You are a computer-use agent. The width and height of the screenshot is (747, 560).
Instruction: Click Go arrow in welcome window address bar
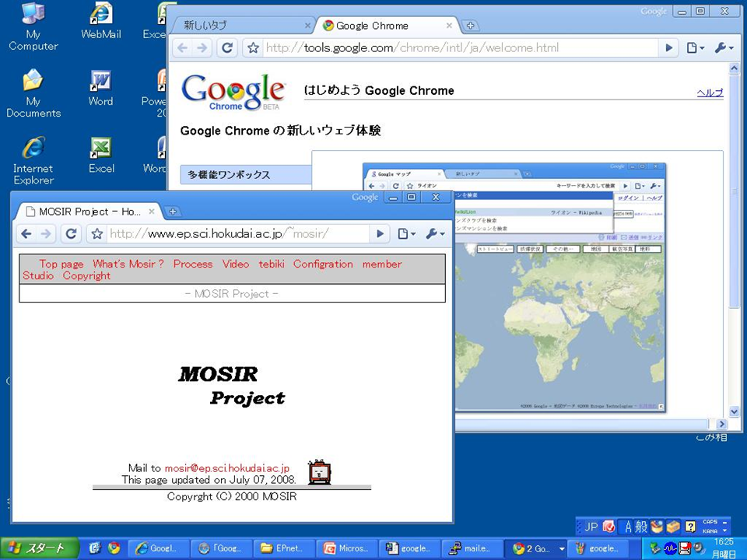tap(669, 47)
